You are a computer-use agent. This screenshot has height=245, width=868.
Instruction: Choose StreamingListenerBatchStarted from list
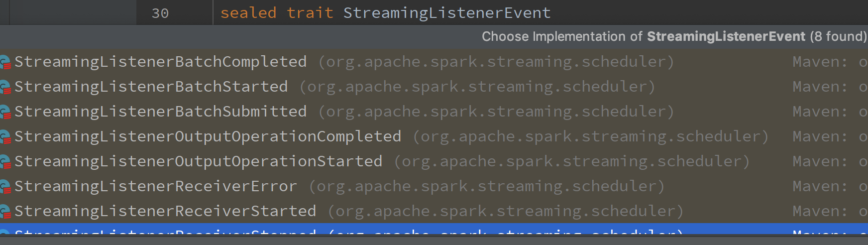pos(151,87)
